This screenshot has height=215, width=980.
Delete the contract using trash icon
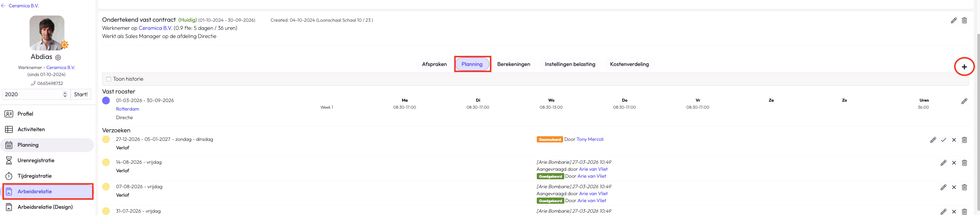coord(964,21)
